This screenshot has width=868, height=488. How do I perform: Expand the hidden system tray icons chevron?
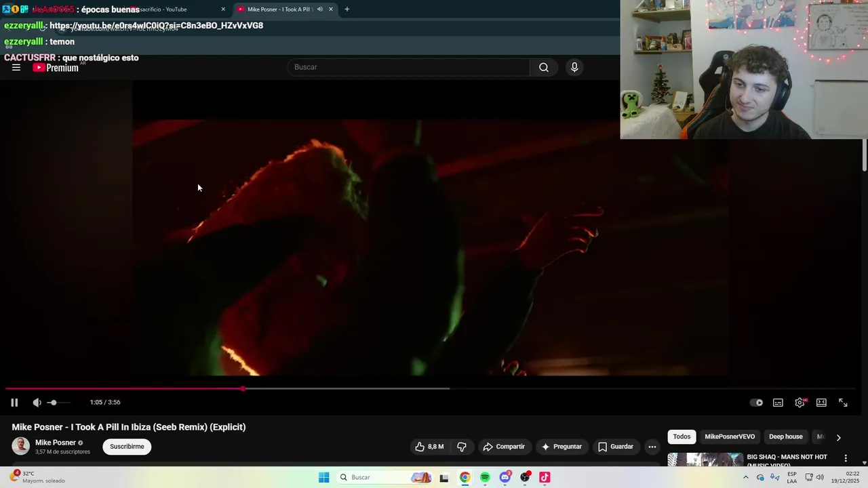pyautogui.click(x=746, y=477)
